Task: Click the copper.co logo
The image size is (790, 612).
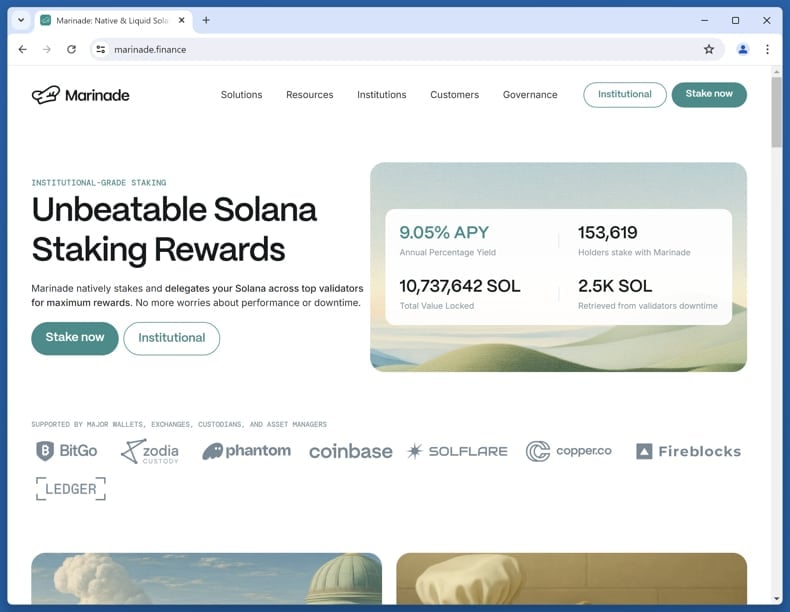Action: point(569,451)
